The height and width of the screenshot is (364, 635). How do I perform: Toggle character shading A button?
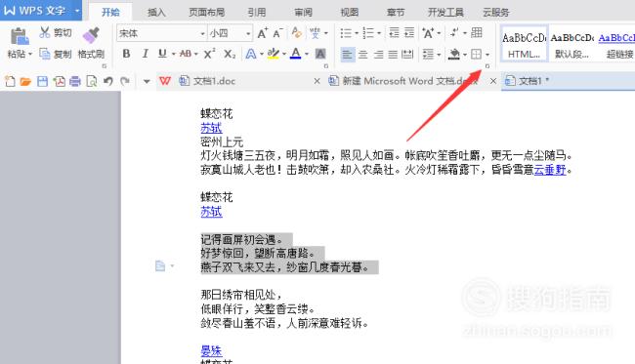[320, 54]
